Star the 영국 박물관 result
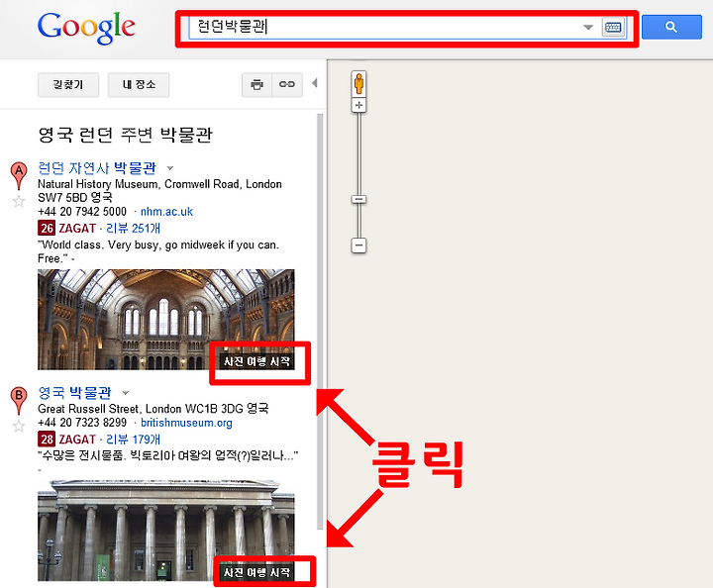This screenshot has width=713, height=588. (19, 427)
